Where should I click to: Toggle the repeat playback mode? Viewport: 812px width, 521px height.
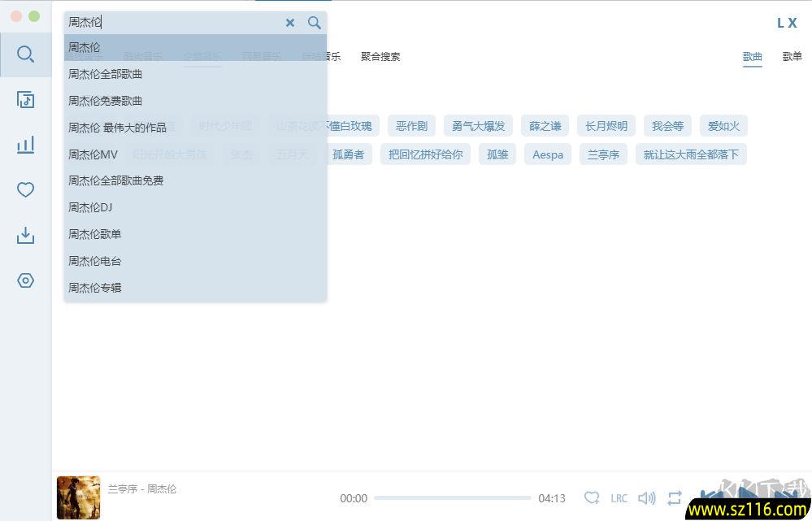(x=675, y=498)
